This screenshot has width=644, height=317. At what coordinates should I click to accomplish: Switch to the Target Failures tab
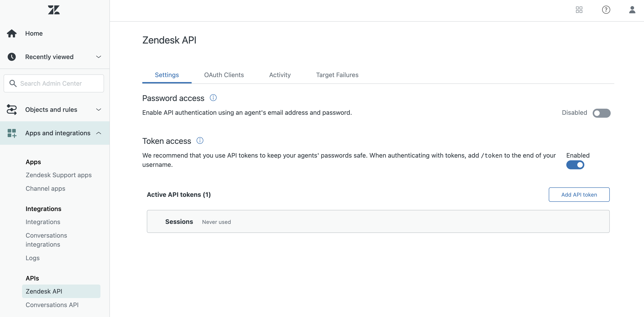click(x=337, y=75)
